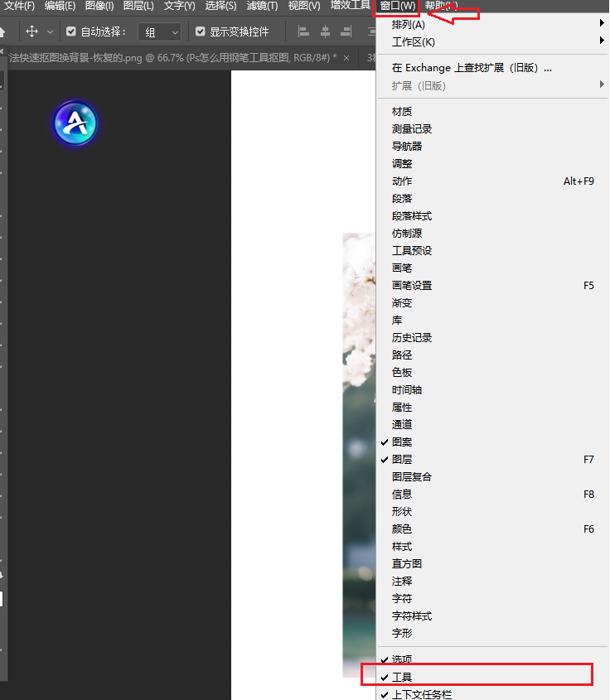Uncheck 图层 panel in the Window menu
Screen dimensions: 610x700
402,459
